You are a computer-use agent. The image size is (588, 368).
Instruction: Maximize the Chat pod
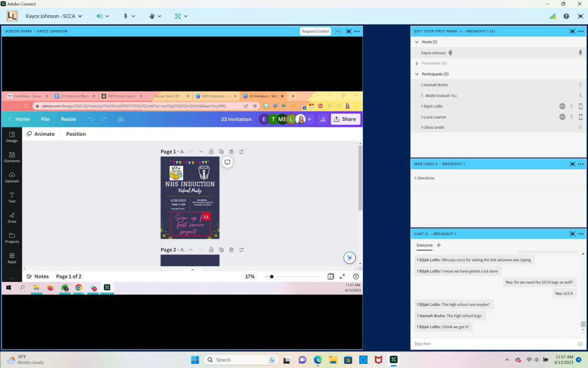(572, 234)
